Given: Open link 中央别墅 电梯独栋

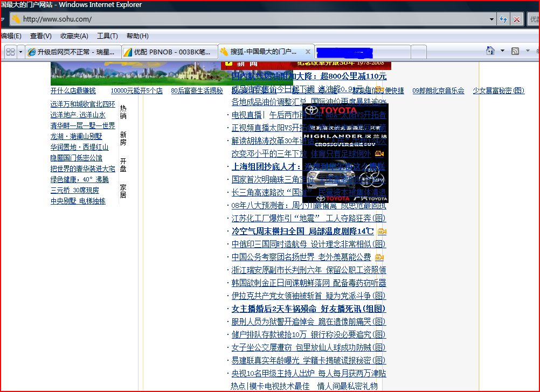Looking at the screenshot, I should [78, 201].
